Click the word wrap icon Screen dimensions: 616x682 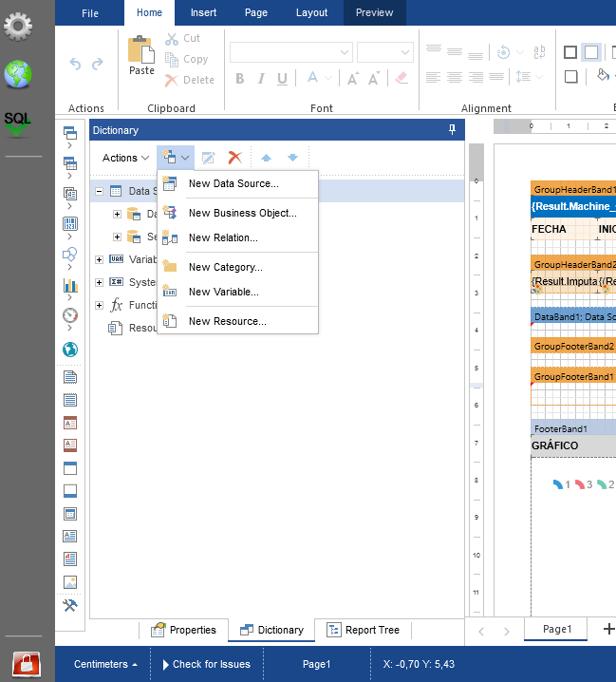(x=539, y=52)
